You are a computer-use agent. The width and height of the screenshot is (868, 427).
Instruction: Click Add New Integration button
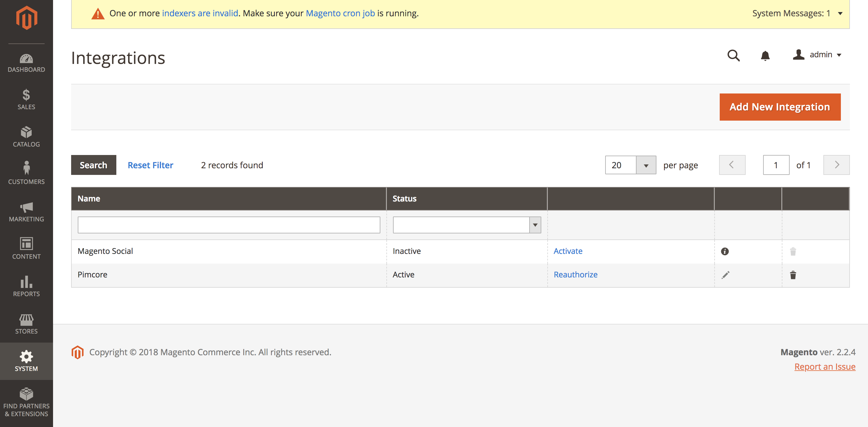pyautogui.click(x=780, y=107)
